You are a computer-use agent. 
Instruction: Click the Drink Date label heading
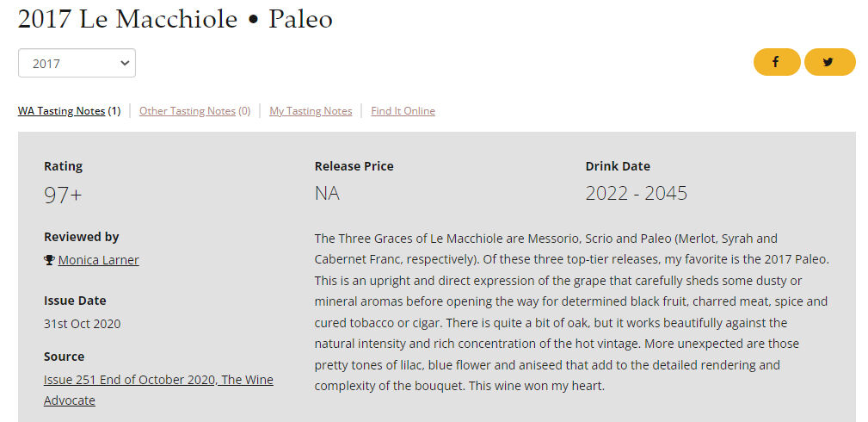618,166
